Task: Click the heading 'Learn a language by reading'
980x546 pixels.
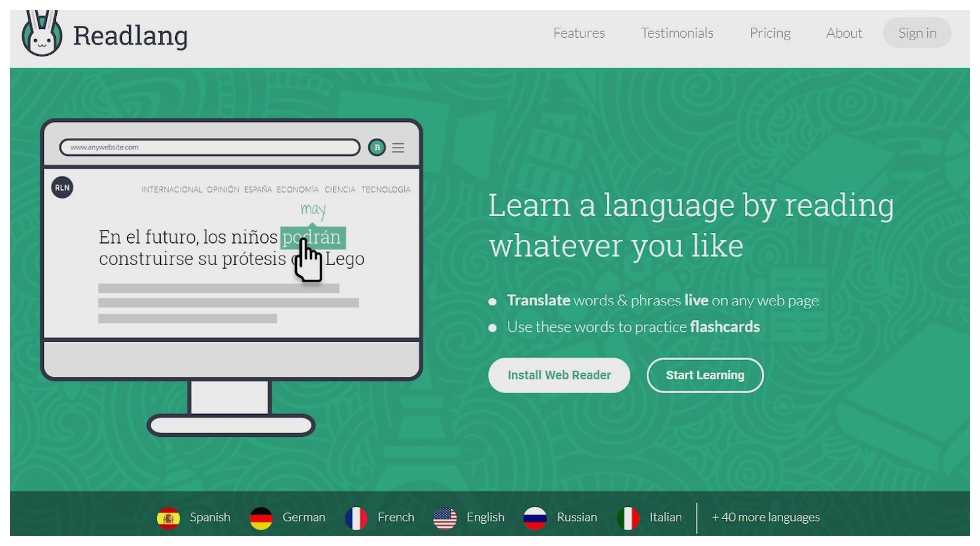Action: [691, 206]
